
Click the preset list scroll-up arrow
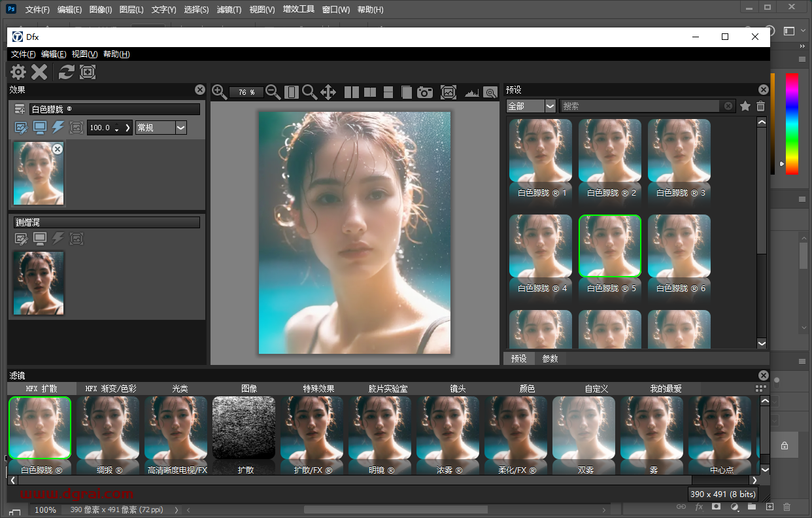(762, 122)
